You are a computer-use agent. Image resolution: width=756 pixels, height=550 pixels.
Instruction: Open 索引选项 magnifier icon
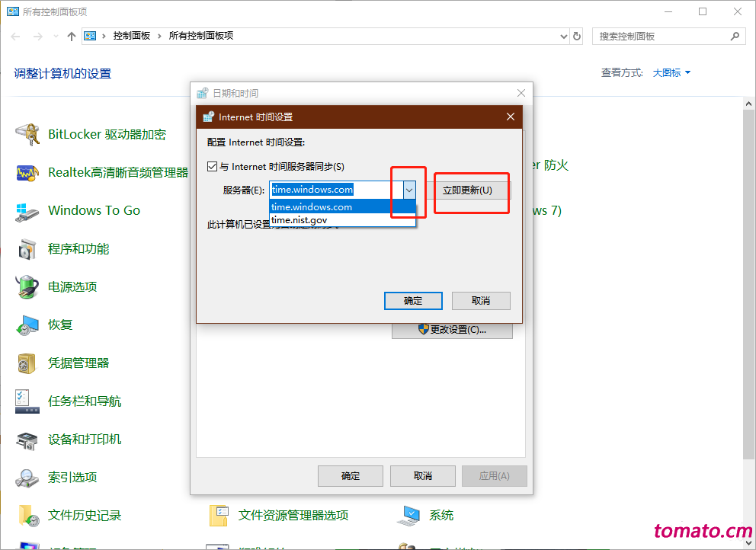[x=27, y=477]
